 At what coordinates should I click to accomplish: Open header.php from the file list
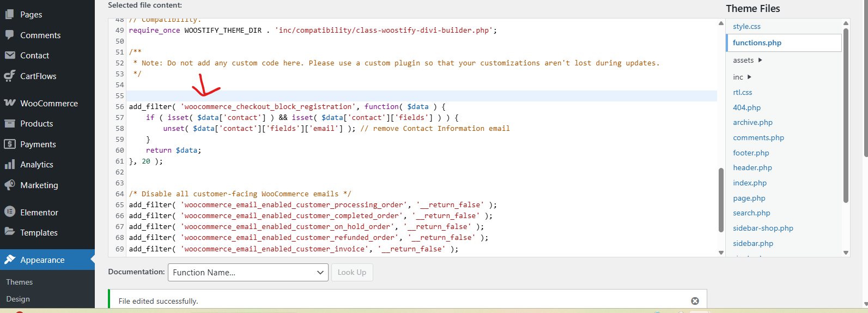[x=752, y=168]
